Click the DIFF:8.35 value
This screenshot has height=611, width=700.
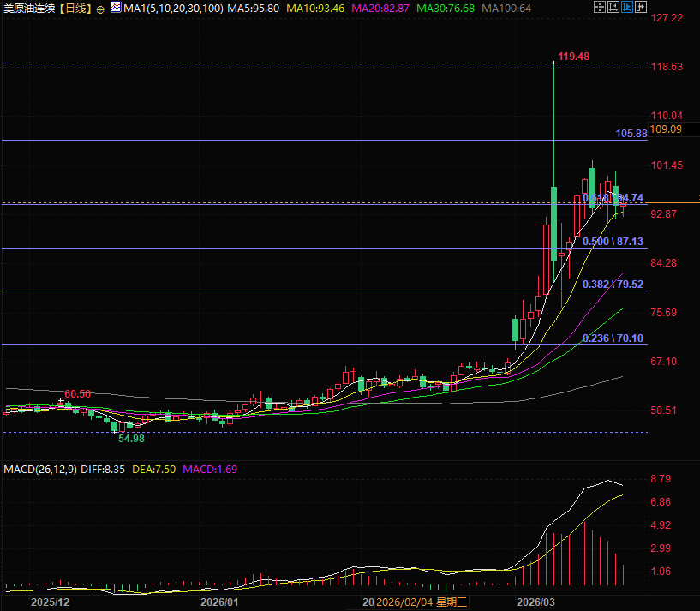tap(103, 470)
